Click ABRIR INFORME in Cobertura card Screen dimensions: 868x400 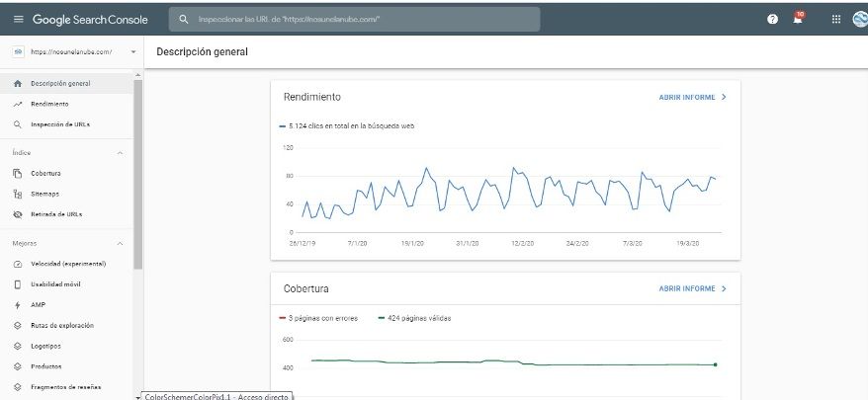687,288
